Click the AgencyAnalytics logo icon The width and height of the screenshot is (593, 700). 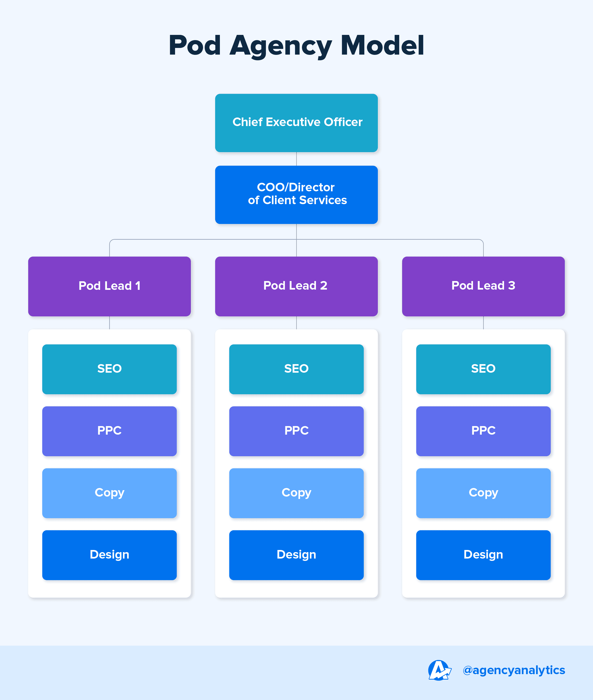(439, 670)
